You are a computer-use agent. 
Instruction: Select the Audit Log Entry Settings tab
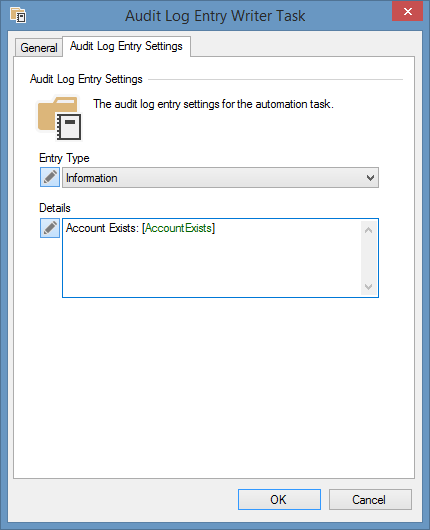pyautogui.click(x=126, y=46)
